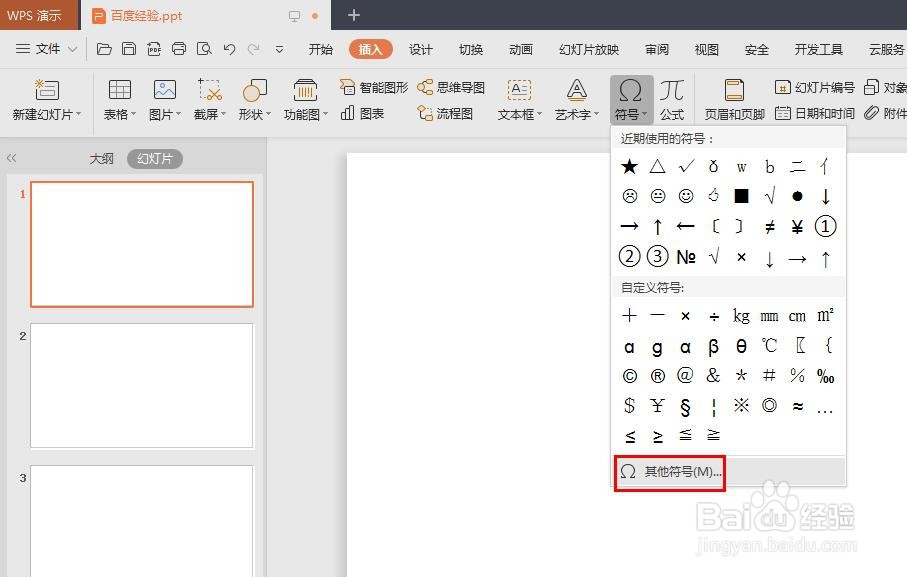Insert a 图表 chart

click(363, 113)
